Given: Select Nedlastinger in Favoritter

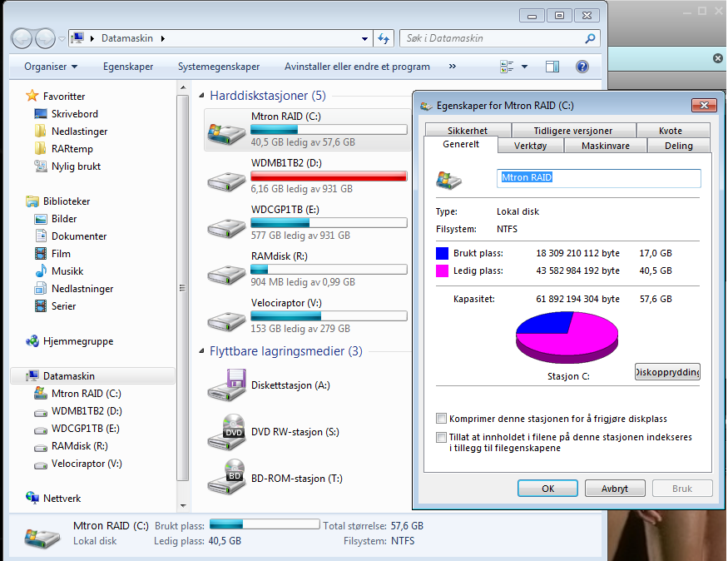Looking at the screenshot, I should [79, 132].
